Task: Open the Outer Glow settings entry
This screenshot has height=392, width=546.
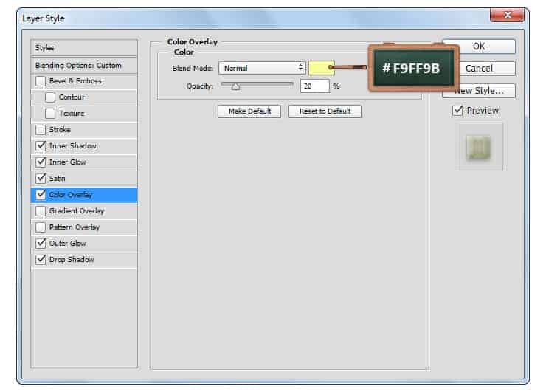Action: pos(67,244)
